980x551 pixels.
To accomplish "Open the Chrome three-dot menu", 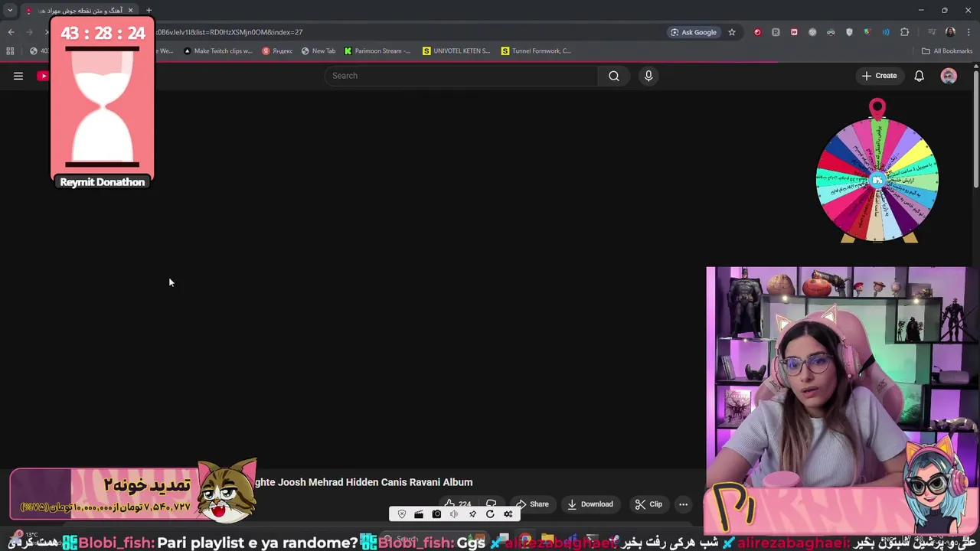I will (x=967, y=32).
